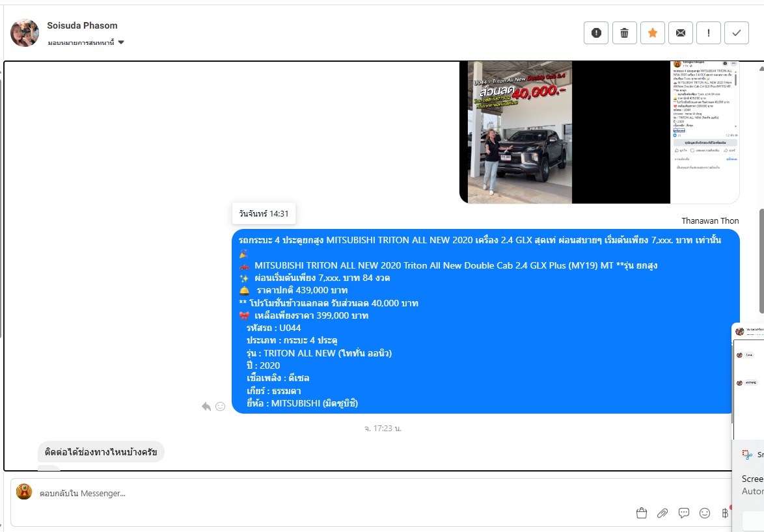Click the Monday 14:31 timestamp tooltip
The image size is (764, 532).
tap(264, 214)
